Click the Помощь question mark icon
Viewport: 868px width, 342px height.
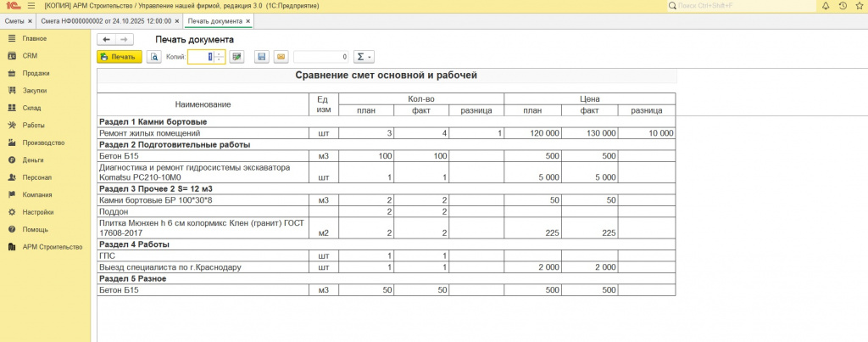click(x=12, y=229)
